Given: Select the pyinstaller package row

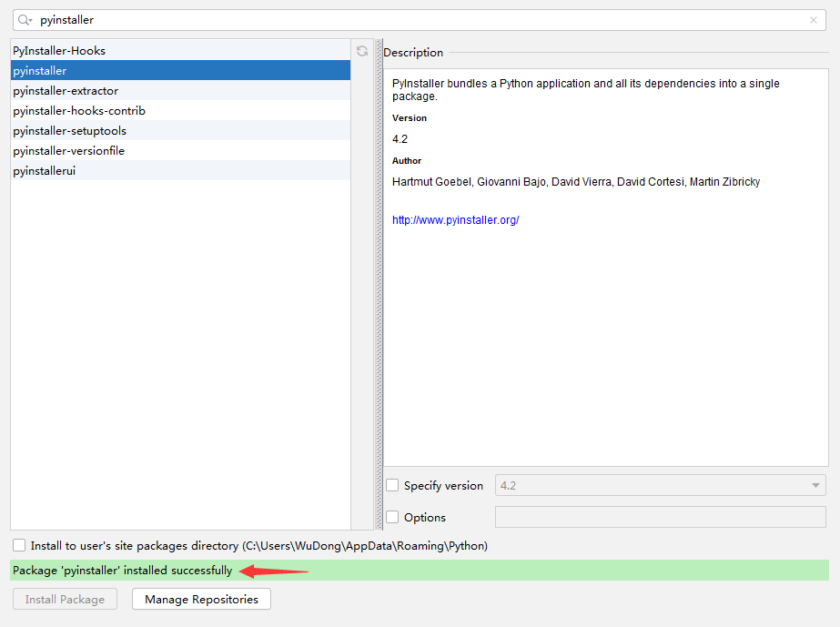Looking at the screenshot, I should pos(180,70).
